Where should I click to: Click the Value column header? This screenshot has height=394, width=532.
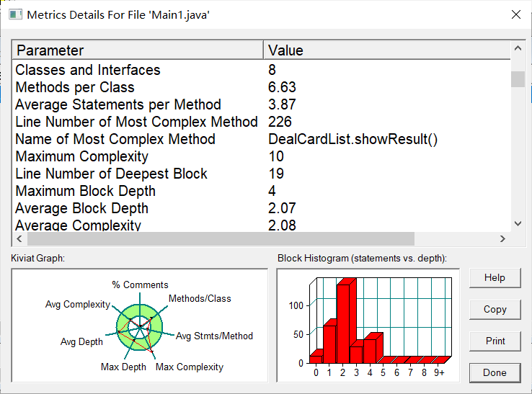(x=387, y=50)
